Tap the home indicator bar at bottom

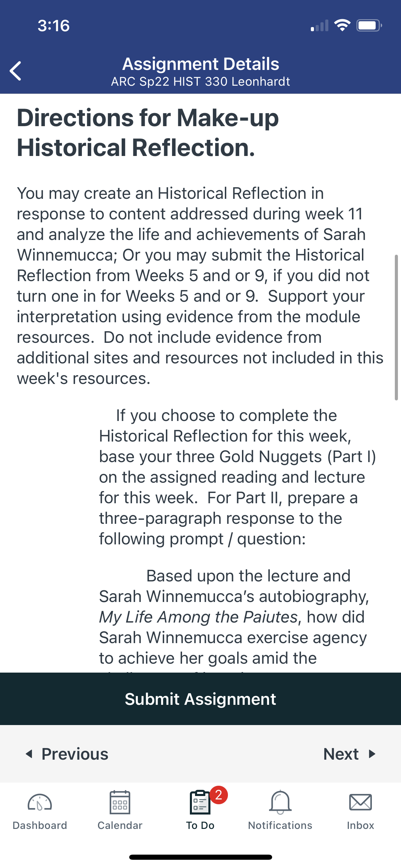point(200,857)
